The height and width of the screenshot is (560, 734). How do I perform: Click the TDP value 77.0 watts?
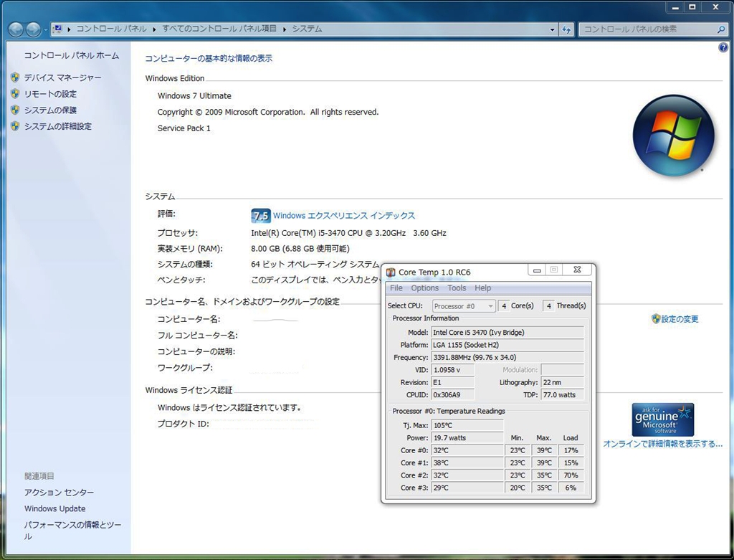click(x=563, y=394)
